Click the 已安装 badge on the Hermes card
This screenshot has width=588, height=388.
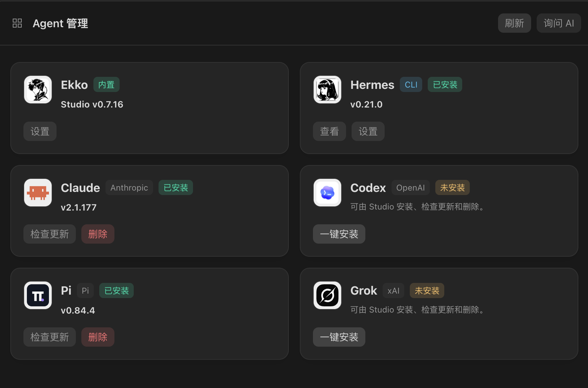[x=445, y=84]
